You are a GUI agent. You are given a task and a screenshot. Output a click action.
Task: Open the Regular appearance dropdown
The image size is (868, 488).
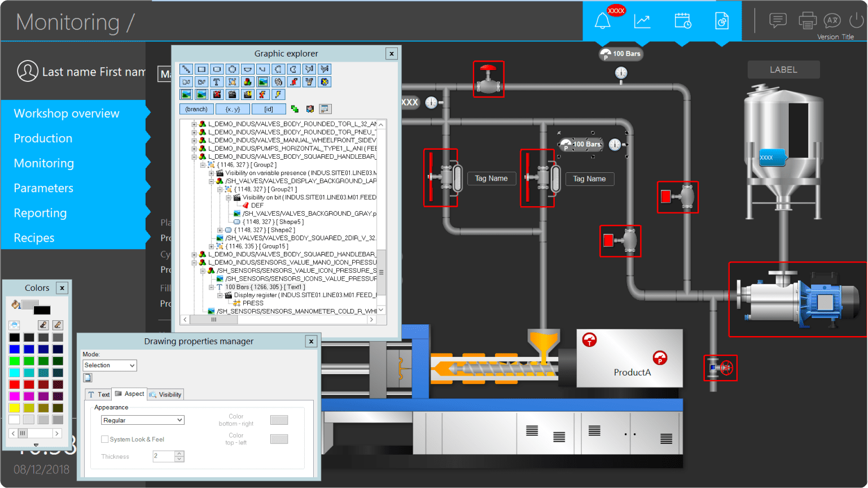coord(142,420)
